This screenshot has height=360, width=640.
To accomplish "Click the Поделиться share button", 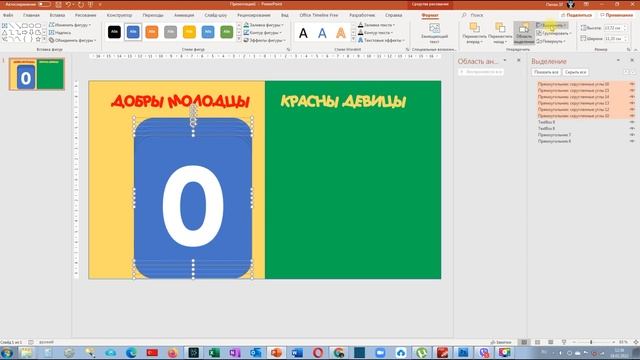I will (x=577, y=15).
